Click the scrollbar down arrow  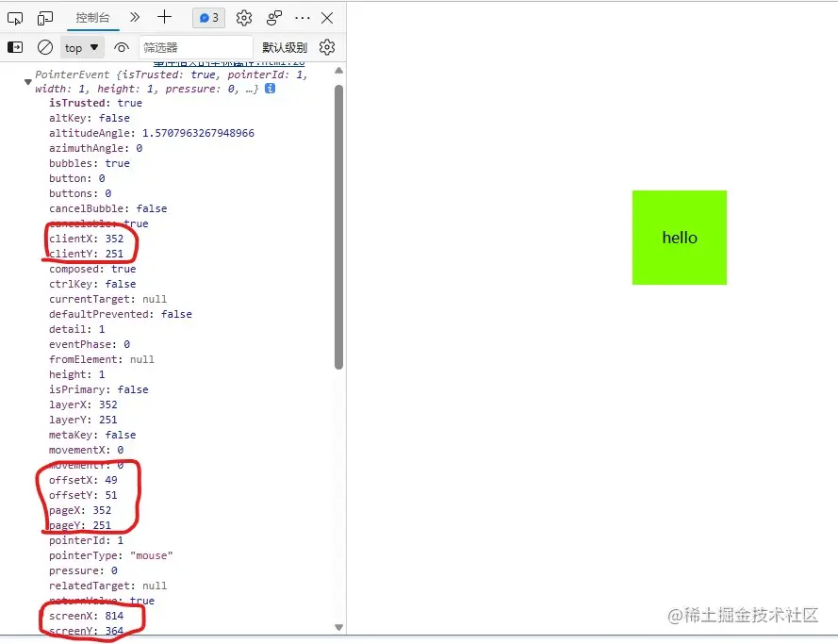[338, 627]
